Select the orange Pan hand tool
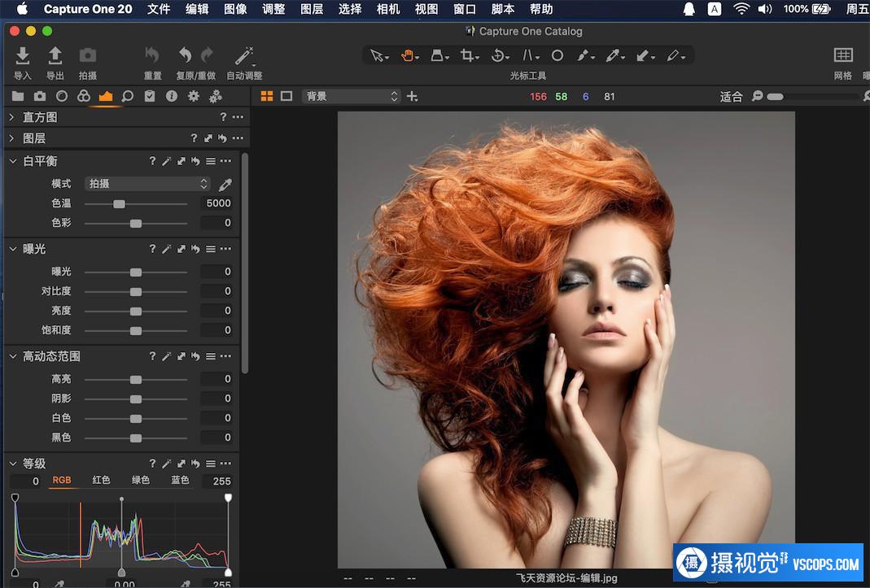870x588 pixels. coord(408,55)
